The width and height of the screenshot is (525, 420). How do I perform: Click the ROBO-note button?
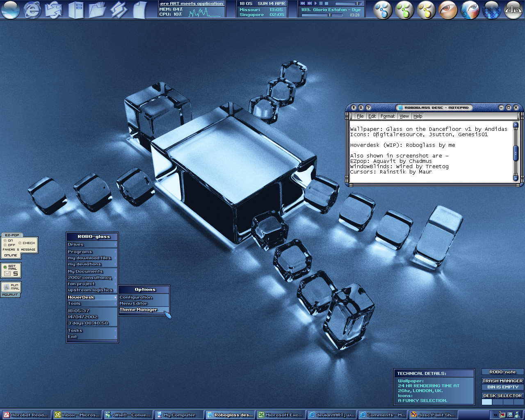pos(502,372)
